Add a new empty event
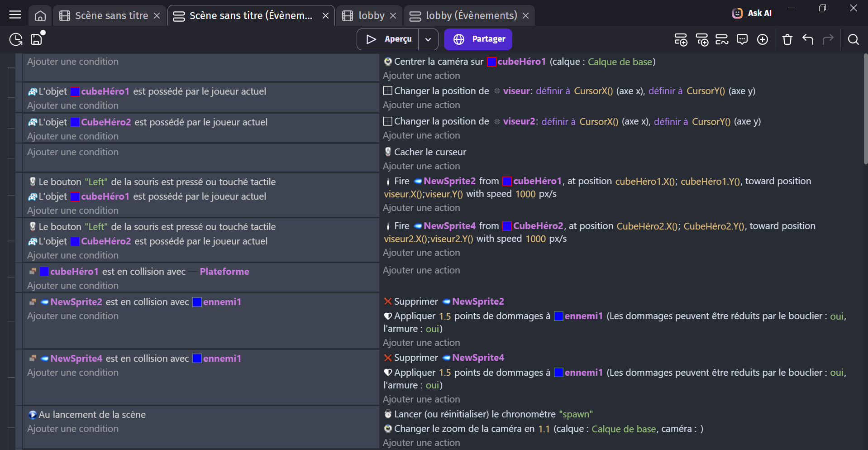The height and width of the screenshot is (450, 868). click(681, 39)
